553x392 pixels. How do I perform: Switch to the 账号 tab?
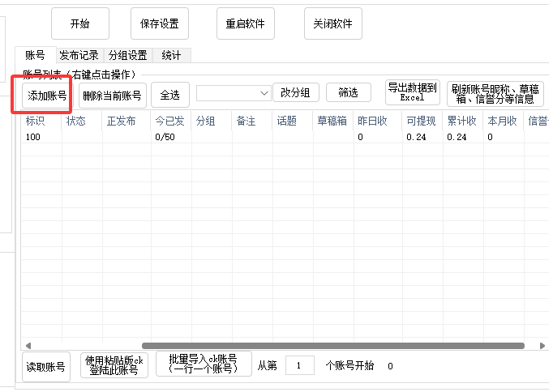click(35, 56)
